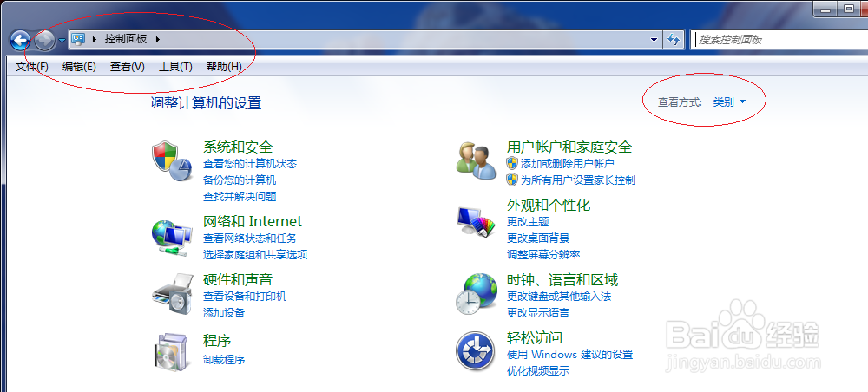868x392 pixels.
Task: Open 添加或删除用户帐户 link
Action: click(568, 164)
